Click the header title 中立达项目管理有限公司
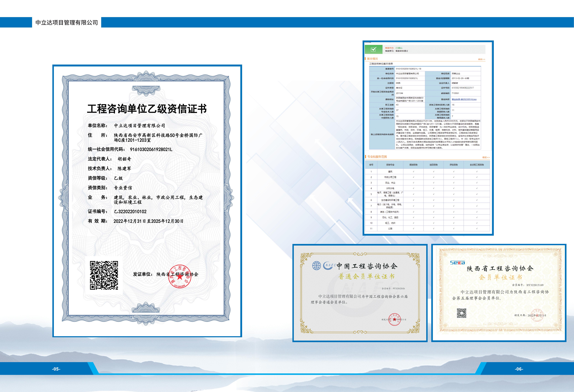 [x=67, y=22]
